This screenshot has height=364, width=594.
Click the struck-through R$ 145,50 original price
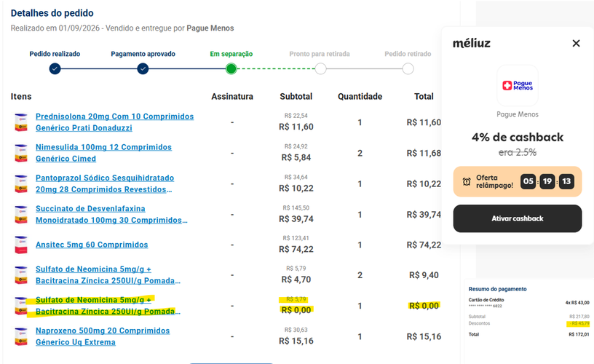[296, 208]
